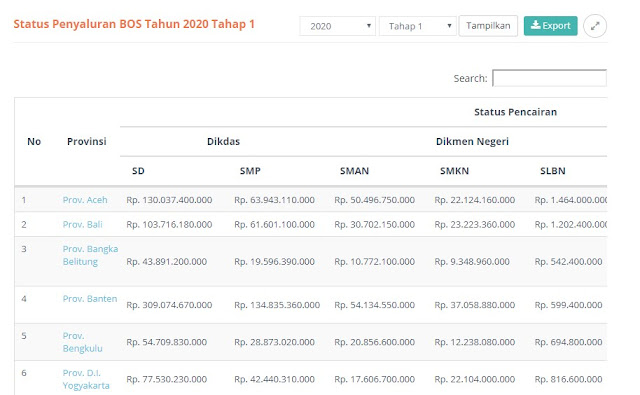Select cell Rp. 599.400.000
The height and width of the screenshot is (395, 640).
tap(568, 305)
